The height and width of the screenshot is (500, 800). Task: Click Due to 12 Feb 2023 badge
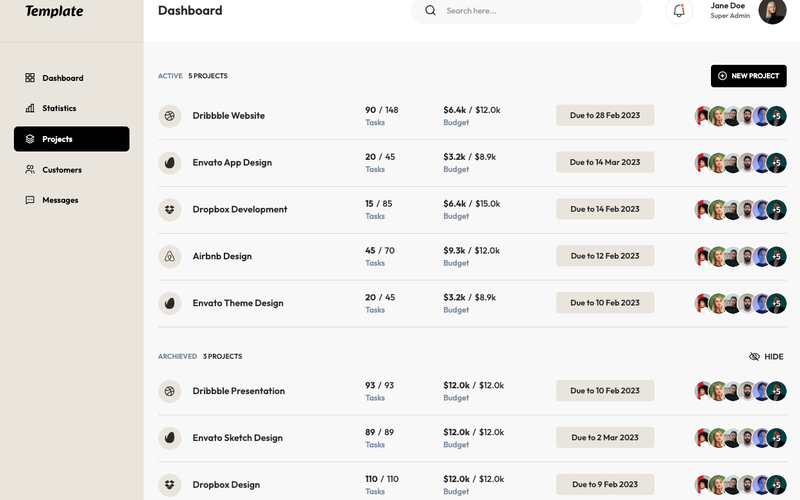[x=605, y=256]
